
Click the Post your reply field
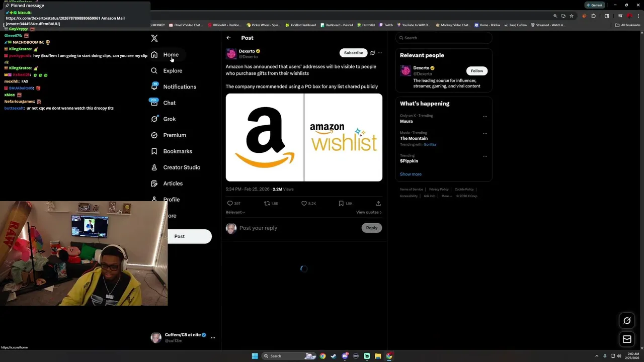click(299, 228)
